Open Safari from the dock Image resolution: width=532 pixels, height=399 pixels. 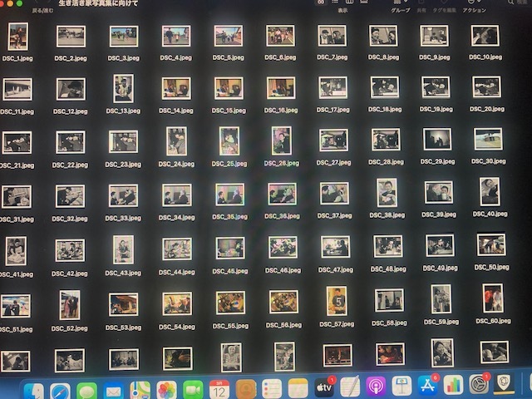(60, 390)
